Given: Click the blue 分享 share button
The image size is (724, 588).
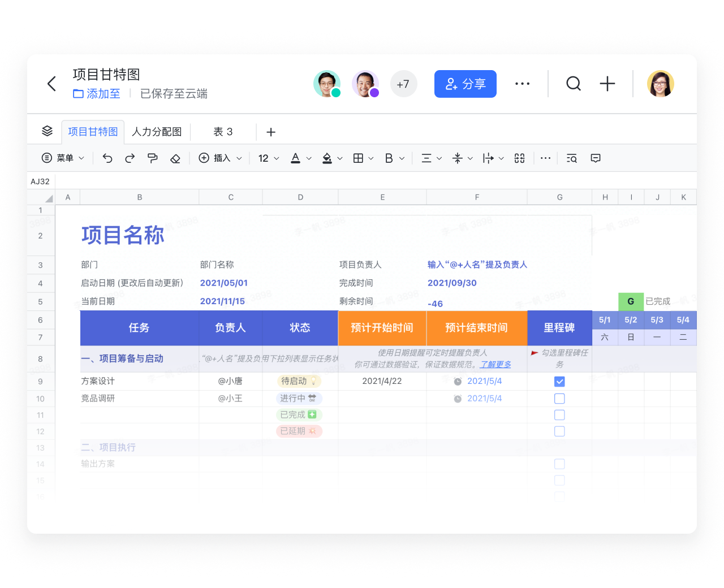Looking at the screenshot, I should (x=465, y=83).
